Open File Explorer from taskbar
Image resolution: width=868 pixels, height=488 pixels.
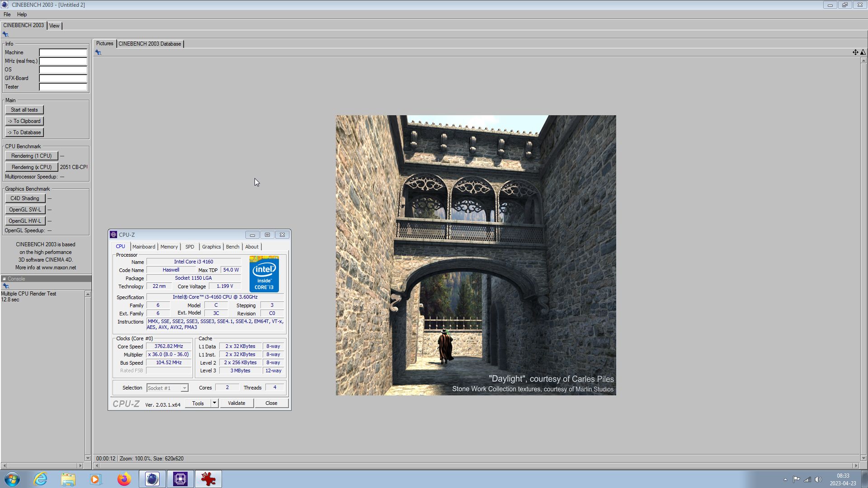tap(68, 479)
